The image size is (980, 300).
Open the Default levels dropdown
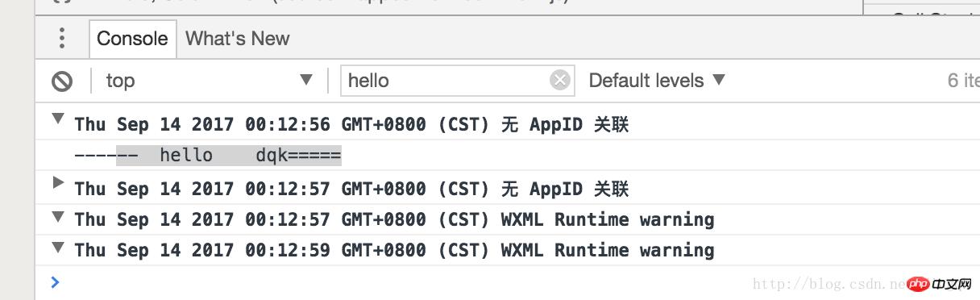coord(657,80)
